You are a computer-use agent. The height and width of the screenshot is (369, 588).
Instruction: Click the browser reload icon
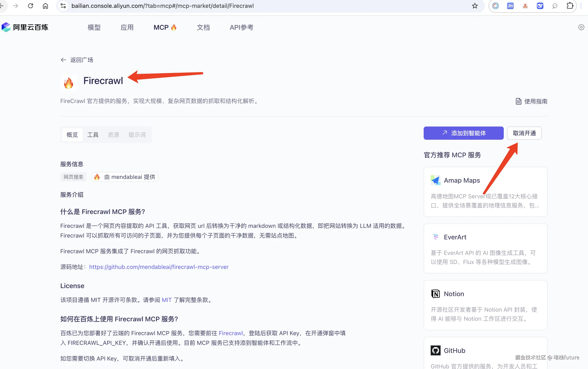[x=31, y=6]
